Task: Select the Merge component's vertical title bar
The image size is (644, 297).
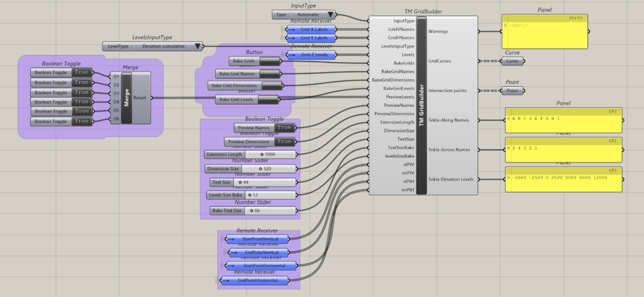Action: [x=126, y=97]
